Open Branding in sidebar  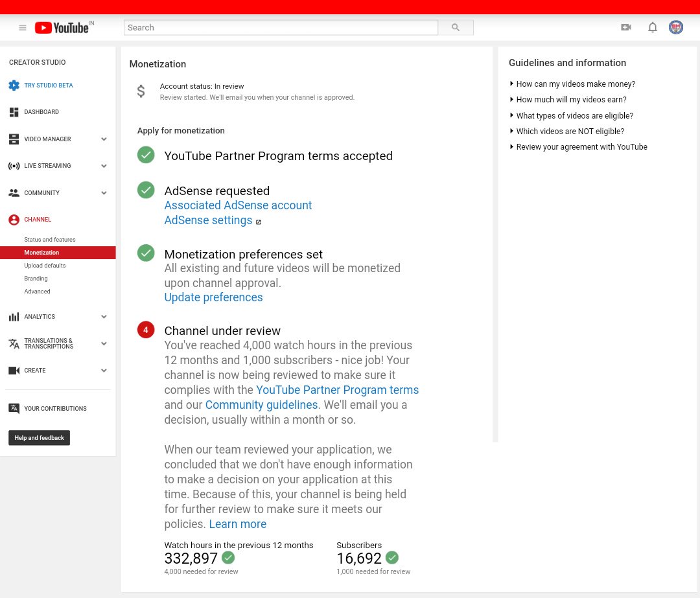(36, 279)
